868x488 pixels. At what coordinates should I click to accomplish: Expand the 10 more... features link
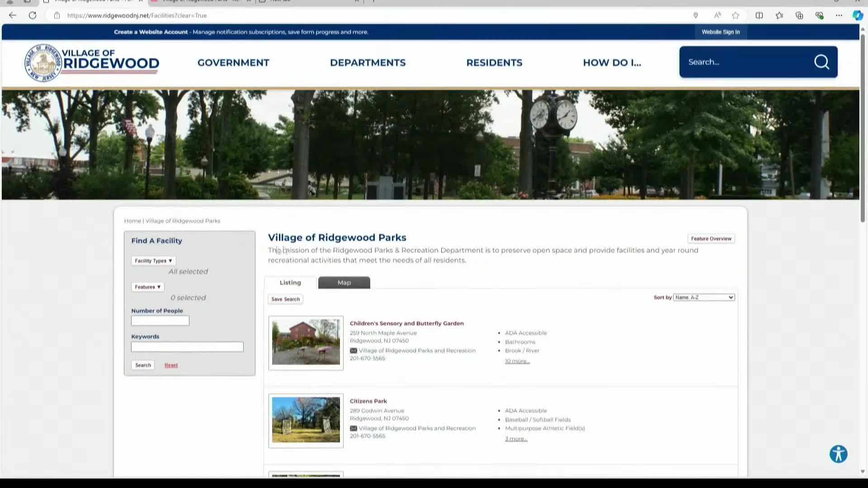coord(517,361)
